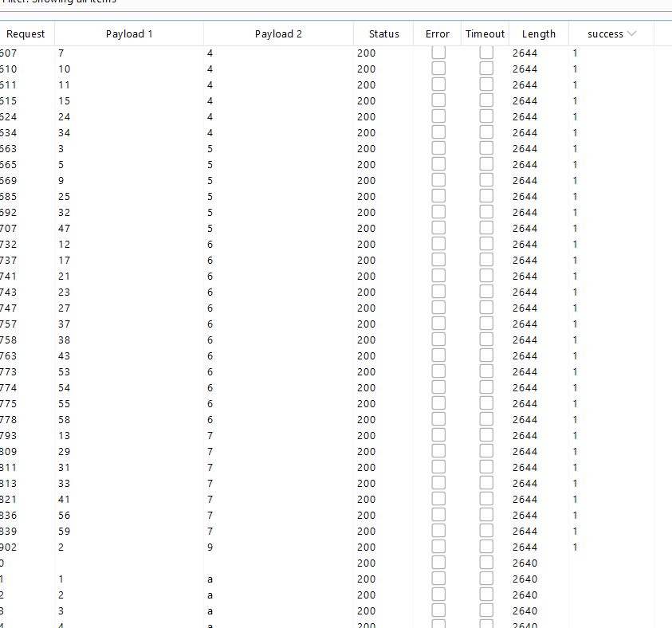The width and height of the screenshot is (672, 628).
Task: Select Payload 1 cell with value 11
Action: tap(65, 84)
